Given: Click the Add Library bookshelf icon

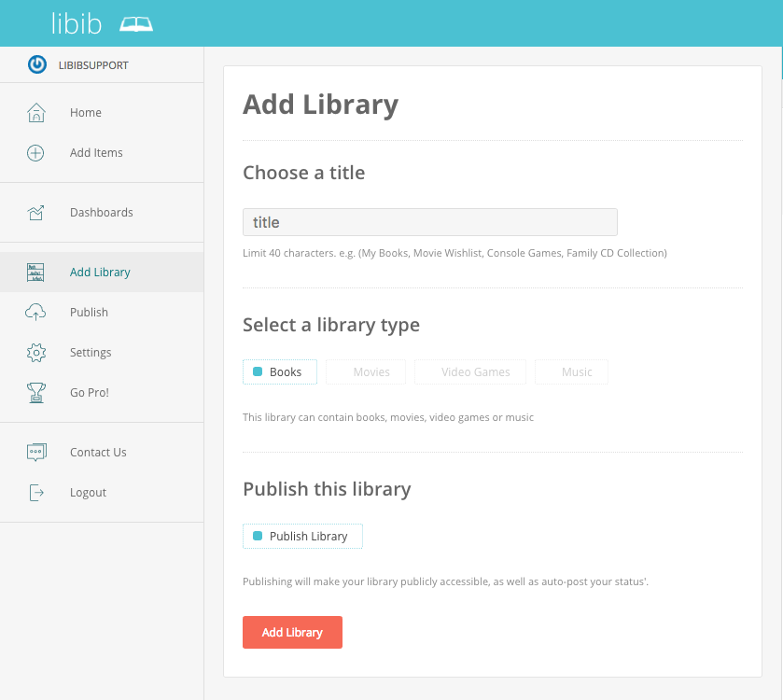Looking at the screenshot, I should (x=35, y=273).
